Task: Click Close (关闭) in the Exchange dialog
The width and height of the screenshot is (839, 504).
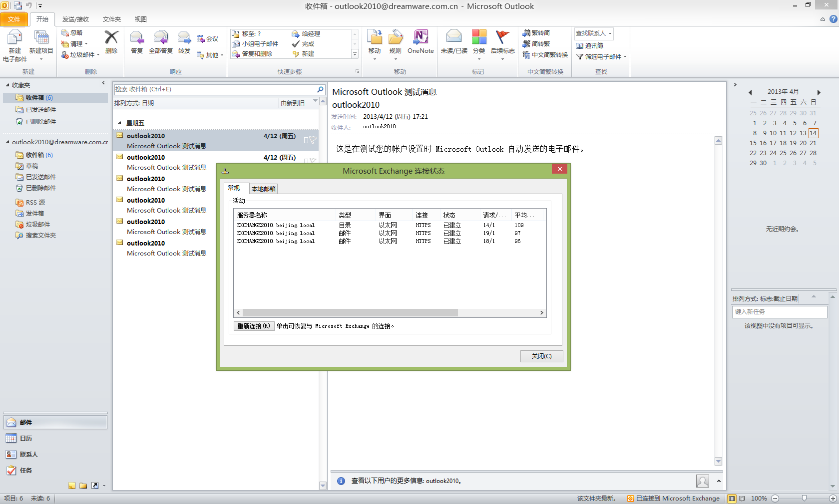Action: click(542, 356)
